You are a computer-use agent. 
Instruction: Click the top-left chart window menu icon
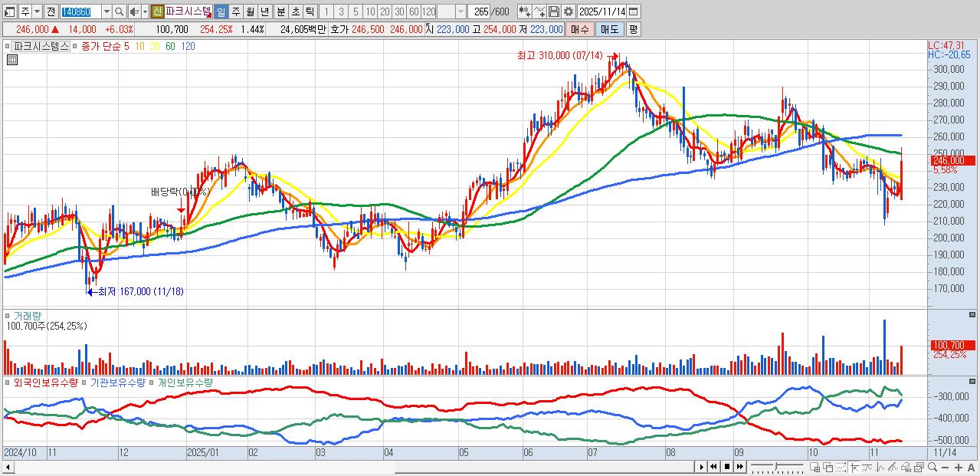click(x=9, y=11)
